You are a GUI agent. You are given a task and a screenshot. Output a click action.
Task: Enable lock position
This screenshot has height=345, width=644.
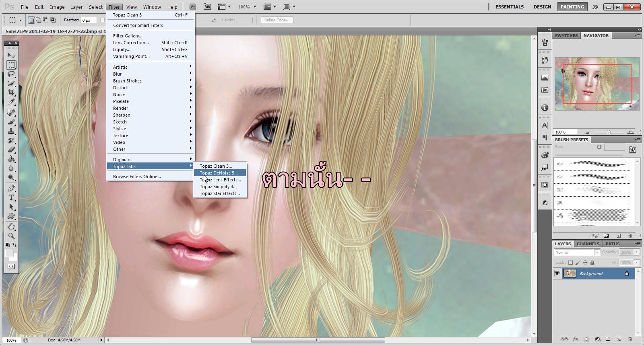click(585, 263)
